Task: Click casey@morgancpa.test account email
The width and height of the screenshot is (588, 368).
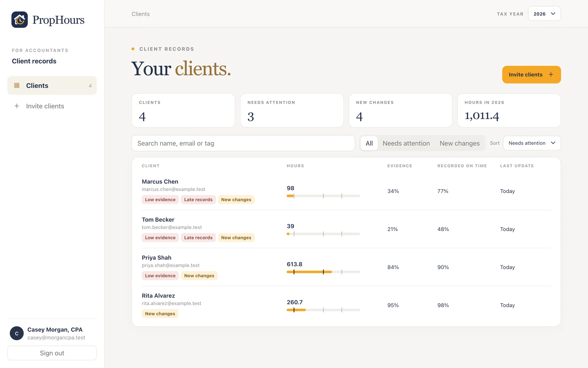Action: pyautogui.click(x=56, y=338)
